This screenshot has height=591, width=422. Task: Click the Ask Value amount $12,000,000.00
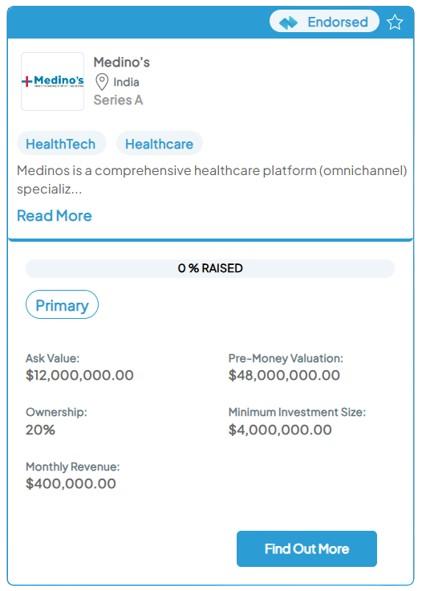pyautogui.click(x=80, y=375)
